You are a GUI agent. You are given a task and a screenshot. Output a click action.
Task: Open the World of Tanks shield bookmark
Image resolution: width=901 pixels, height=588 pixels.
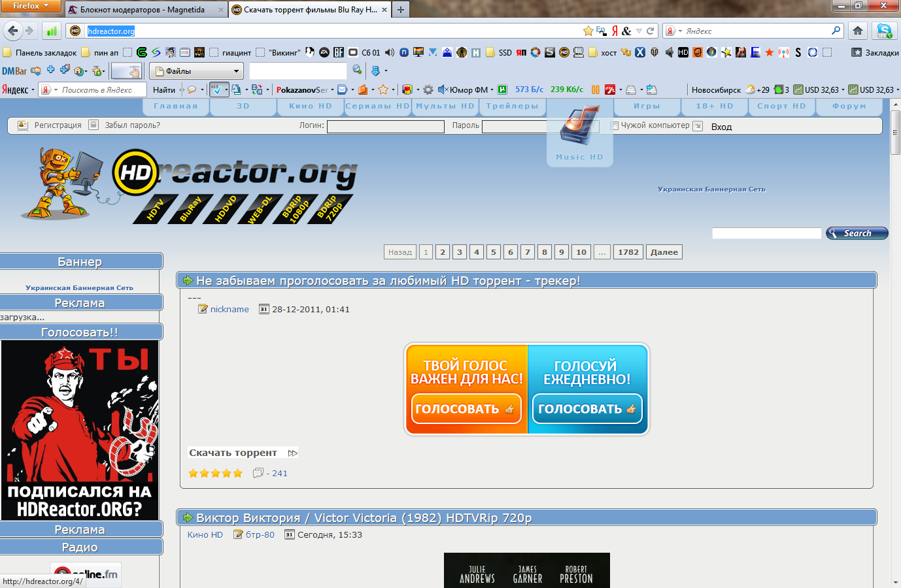click(x=654, y=52)
